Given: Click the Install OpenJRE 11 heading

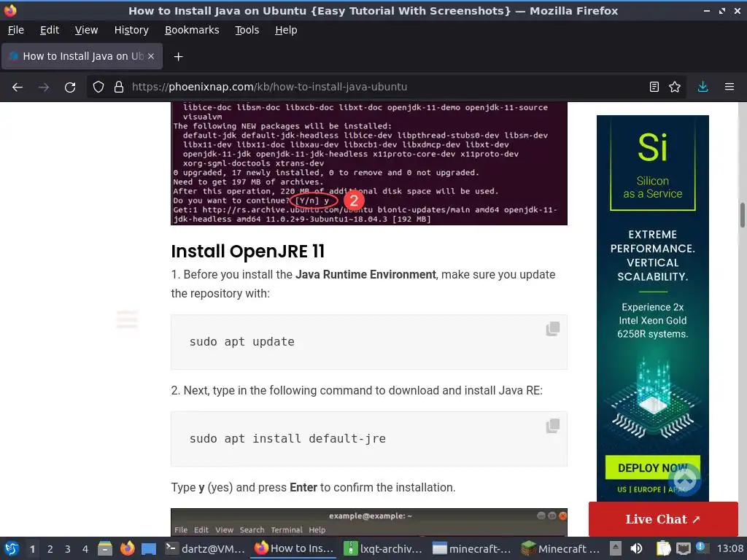Looking at the screenshot, I should (x=248, y=251).
